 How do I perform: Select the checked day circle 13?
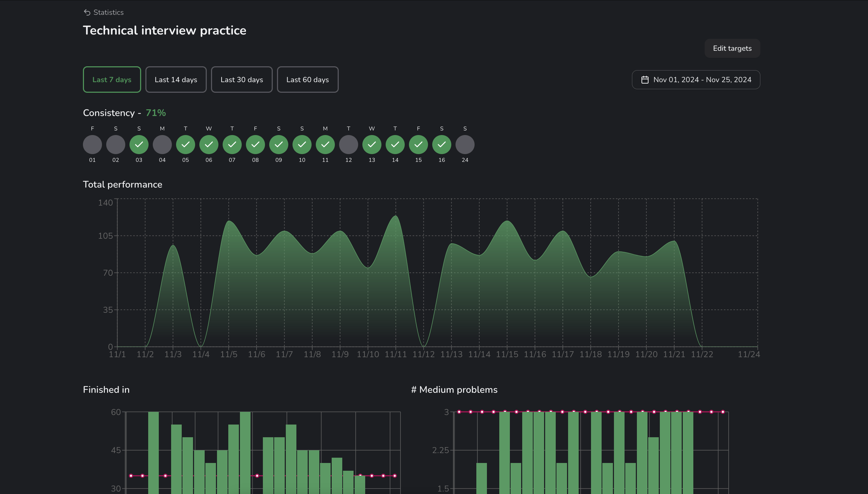[372, 145]
